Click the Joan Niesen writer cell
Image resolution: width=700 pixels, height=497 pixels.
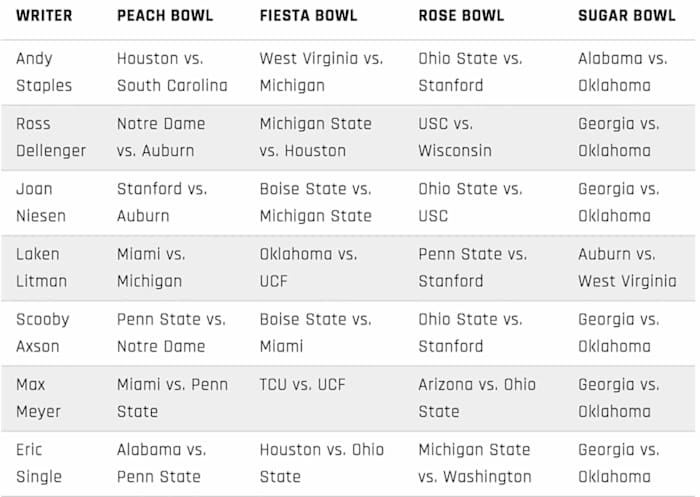coord(39,202)
